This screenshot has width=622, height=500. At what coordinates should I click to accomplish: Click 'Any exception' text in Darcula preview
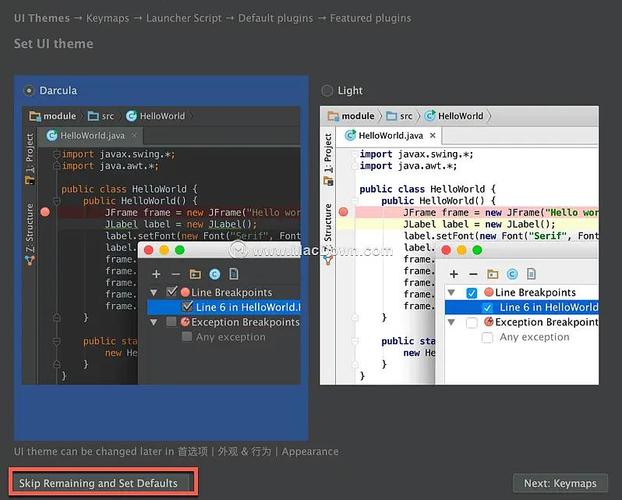coord(230,337)
